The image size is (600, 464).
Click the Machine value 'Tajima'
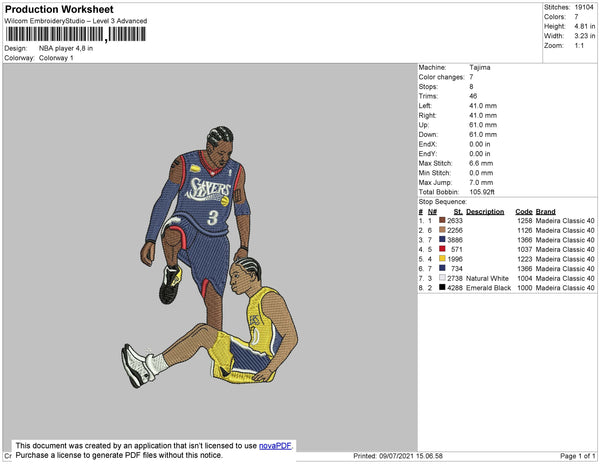click(480, 67)
